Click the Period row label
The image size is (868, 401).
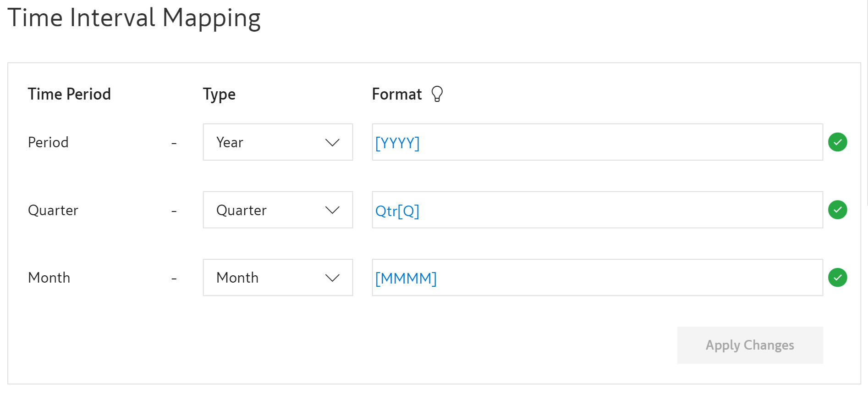48,142
